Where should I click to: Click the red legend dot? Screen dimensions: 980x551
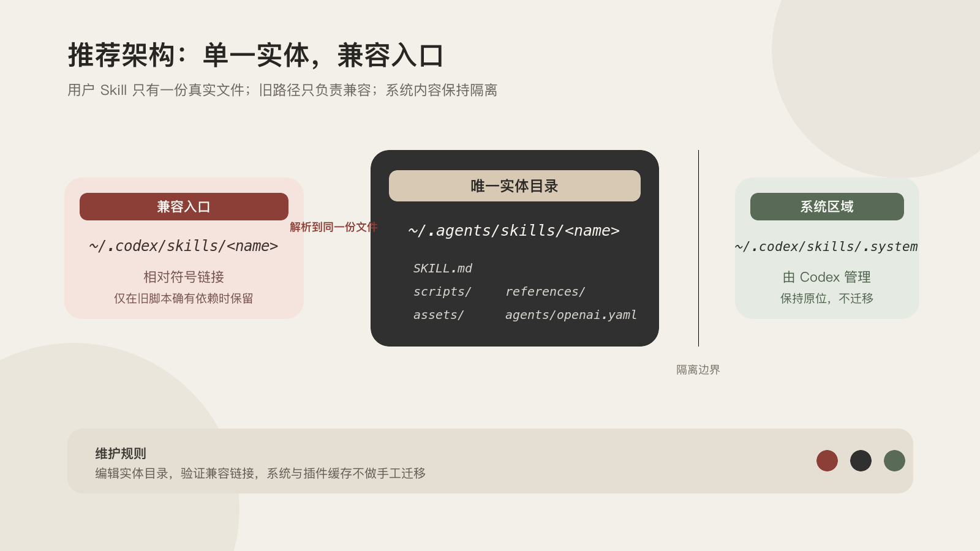pyautogui.click(x=827, y=461)
